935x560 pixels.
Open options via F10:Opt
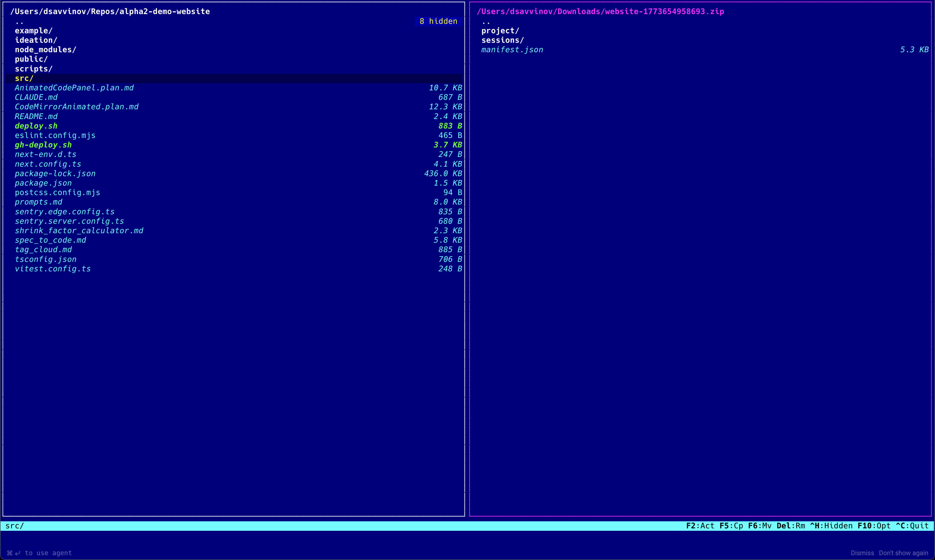point(874,526)
